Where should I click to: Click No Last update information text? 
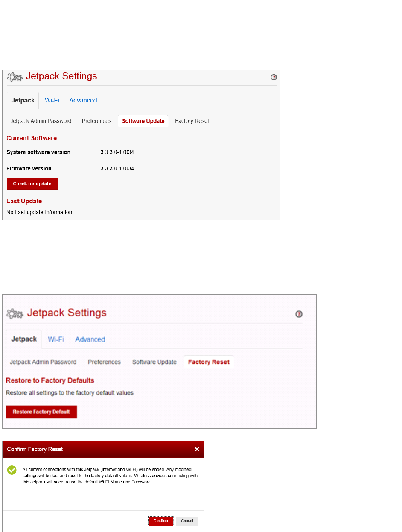[x=39, y=212]
